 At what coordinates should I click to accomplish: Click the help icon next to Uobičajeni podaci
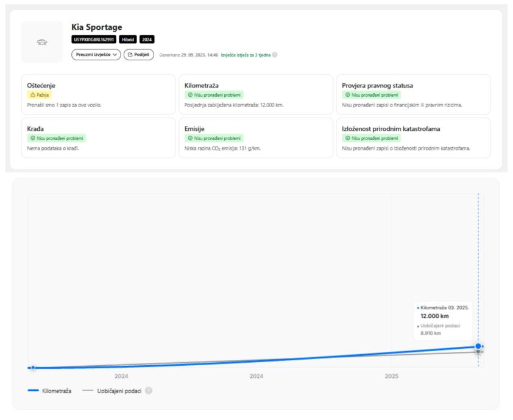coord(148,391)
